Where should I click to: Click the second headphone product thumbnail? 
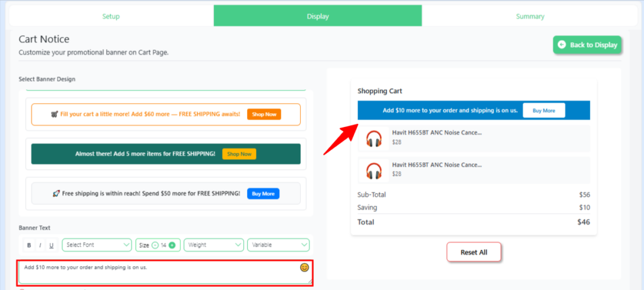(x=374, y=170)
